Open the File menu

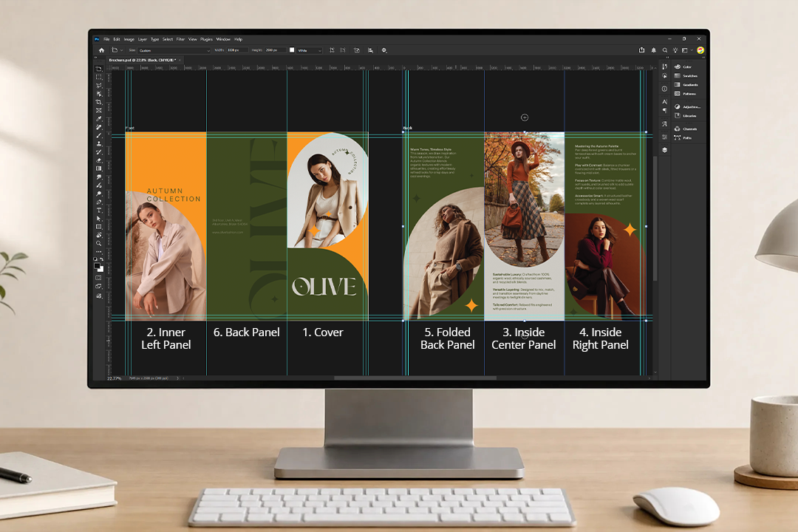tap(107, 39)
